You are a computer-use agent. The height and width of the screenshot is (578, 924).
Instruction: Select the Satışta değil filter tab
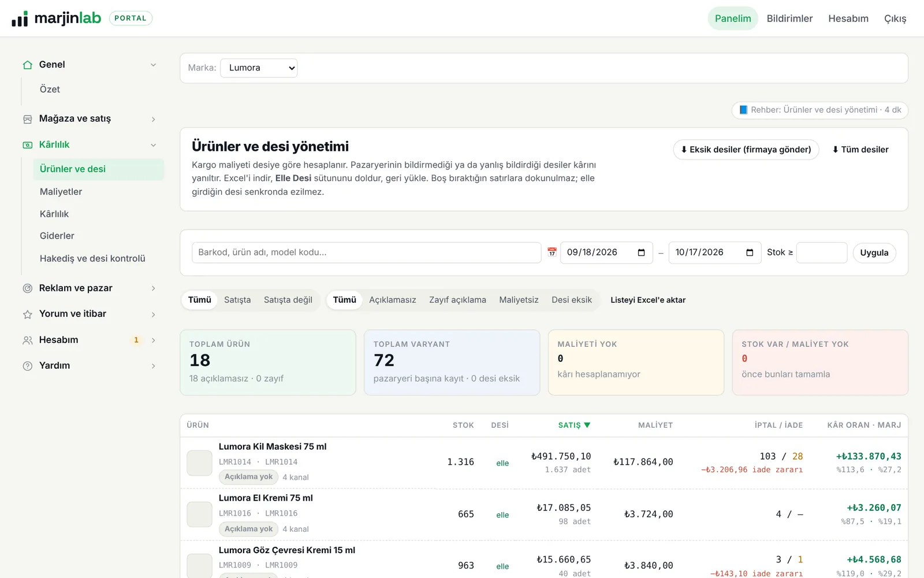point(288,300)
